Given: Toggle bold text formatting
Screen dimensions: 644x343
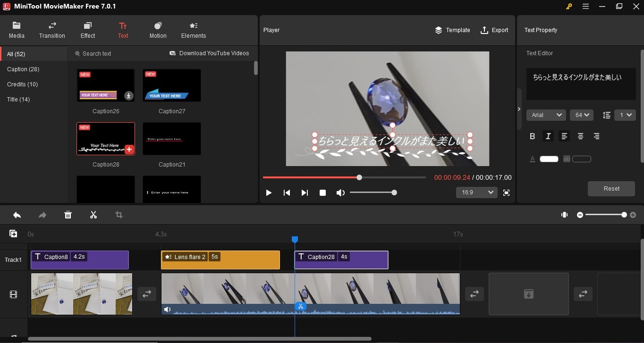Looking at the screenshot, I should tap(533, 136).
